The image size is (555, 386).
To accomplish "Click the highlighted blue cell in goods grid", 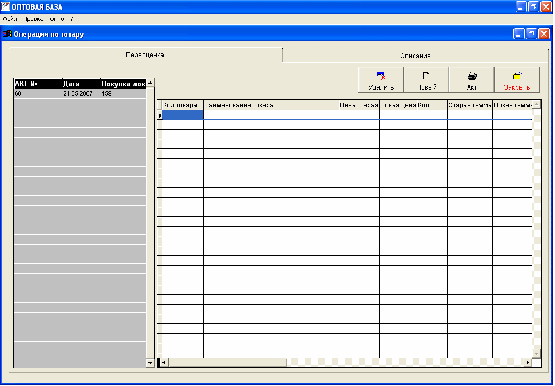I will click(x=183, y=115).
